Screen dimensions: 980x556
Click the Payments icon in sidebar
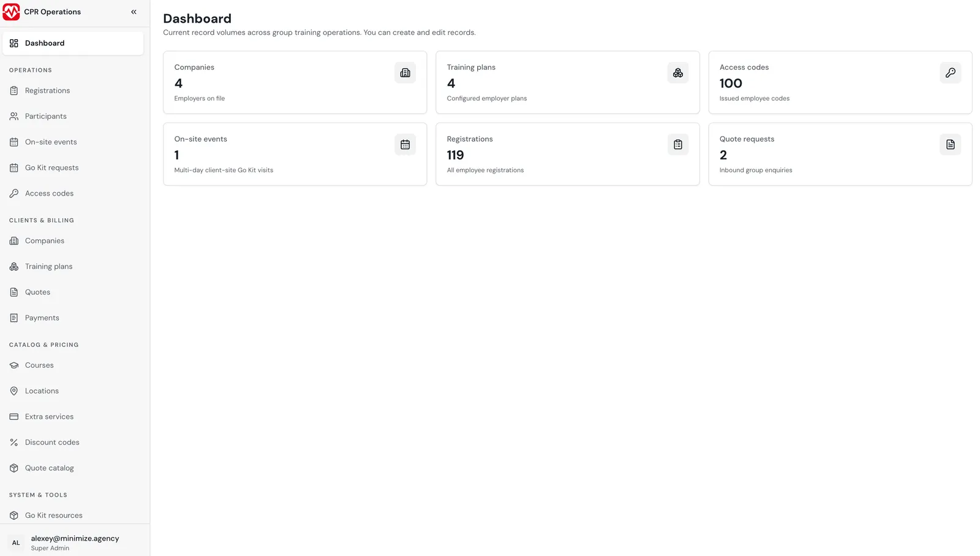point(14,318)
